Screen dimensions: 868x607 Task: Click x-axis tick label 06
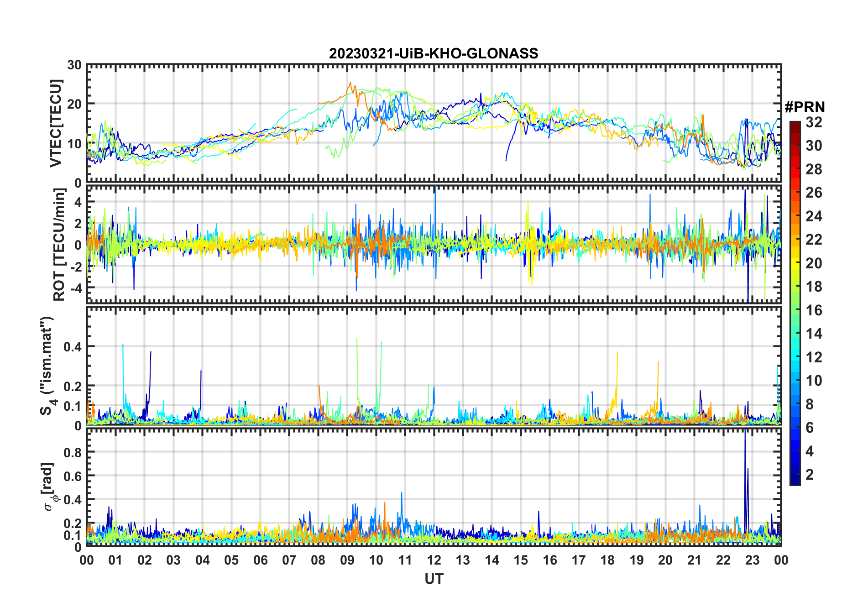[260, 560]
